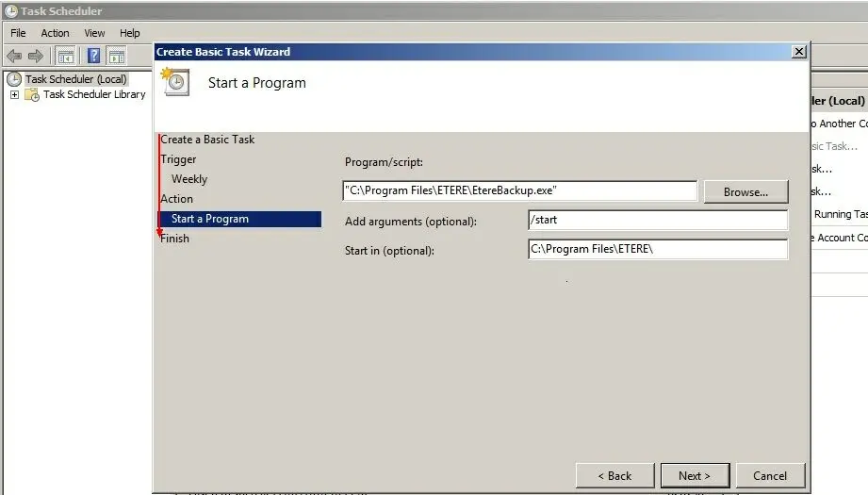Image resolution: width=868 pixels, height=495 pixels.
Task: Open the Help menu
Action: click(130, 33)
